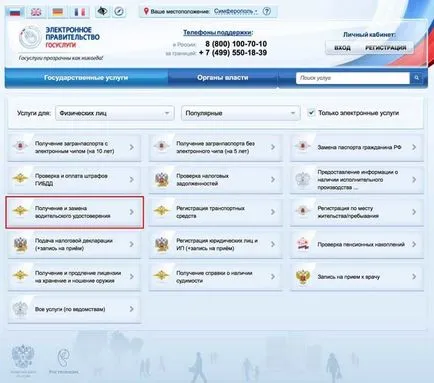This screenshot has height=383, width=434.
Task: Open the Популярные category dropdown
Action: pos(240,113)
